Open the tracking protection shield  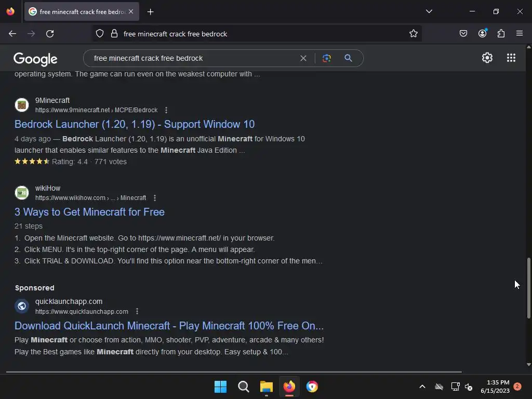click(99, 34)
